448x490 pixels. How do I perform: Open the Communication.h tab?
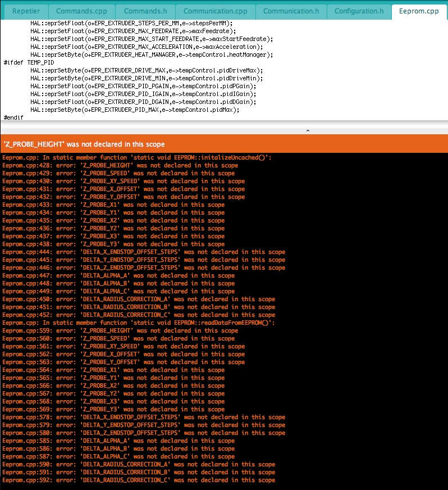click(291, 11)
